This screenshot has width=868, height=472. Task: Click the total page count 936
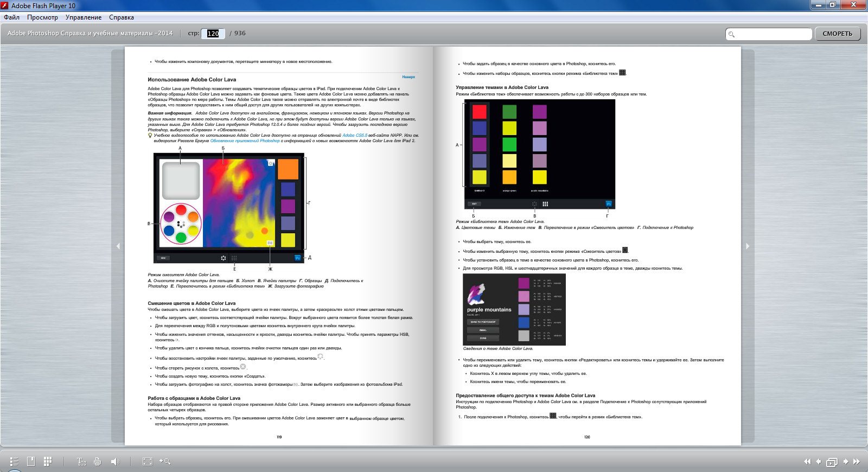point(240,34)
